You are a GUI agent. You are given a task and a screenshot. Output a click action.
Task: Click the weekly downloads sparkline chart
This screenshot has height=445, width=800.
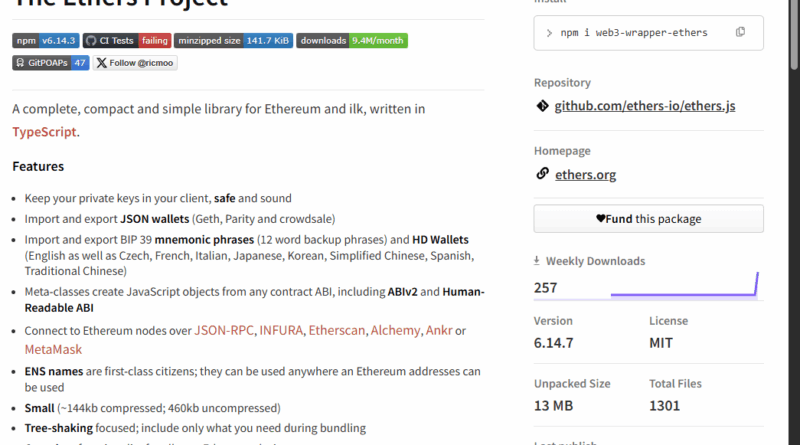point(685,285)
